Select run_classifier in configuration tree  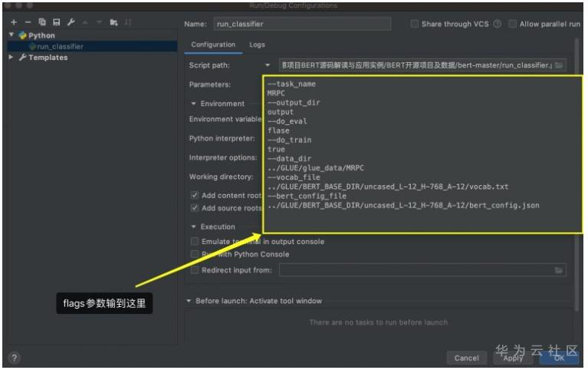92,46
